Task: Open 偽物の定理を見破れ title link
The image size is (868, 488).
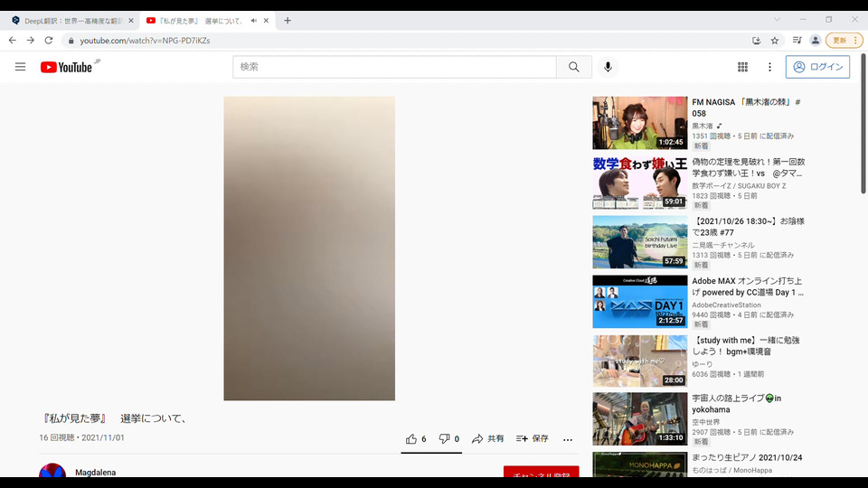Action: [x=749, y=168]
